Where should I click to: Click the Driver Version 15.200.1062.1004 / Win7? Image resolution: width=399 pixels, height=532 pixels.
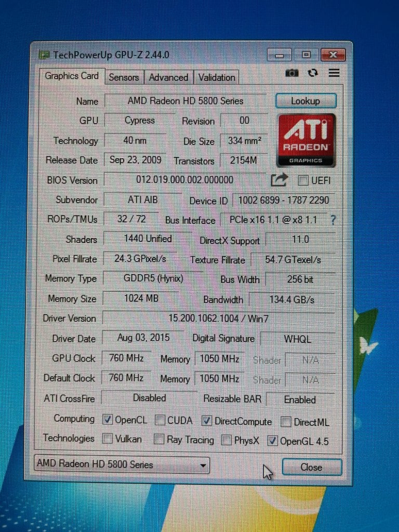219,318
